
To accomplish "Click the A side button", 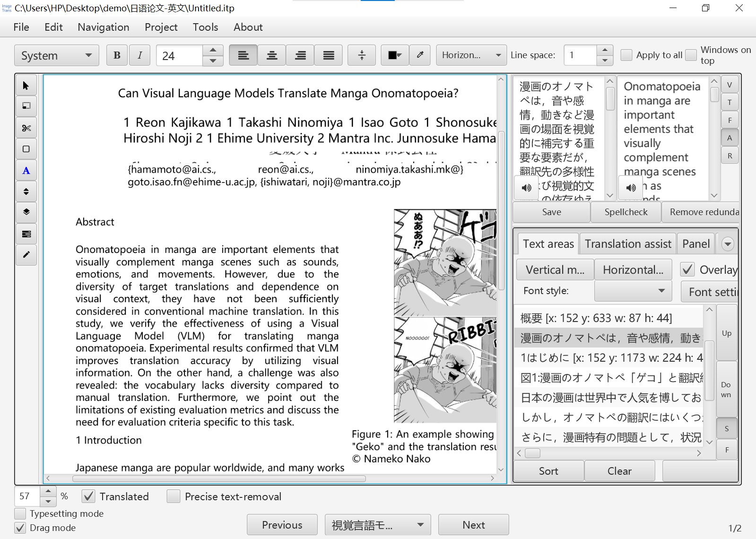I will (730, 138).
